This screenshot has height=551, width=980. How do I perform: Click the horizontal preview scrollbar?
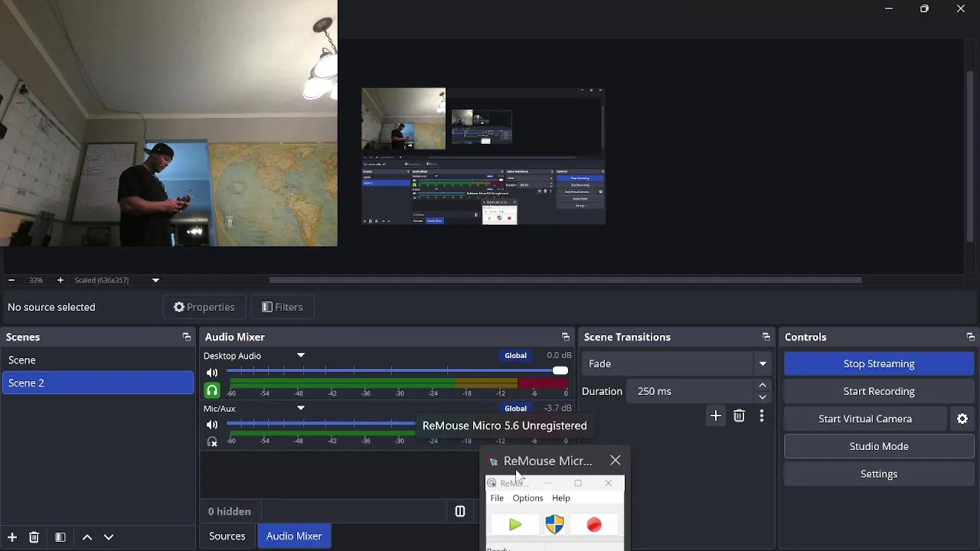pos(566,280)
